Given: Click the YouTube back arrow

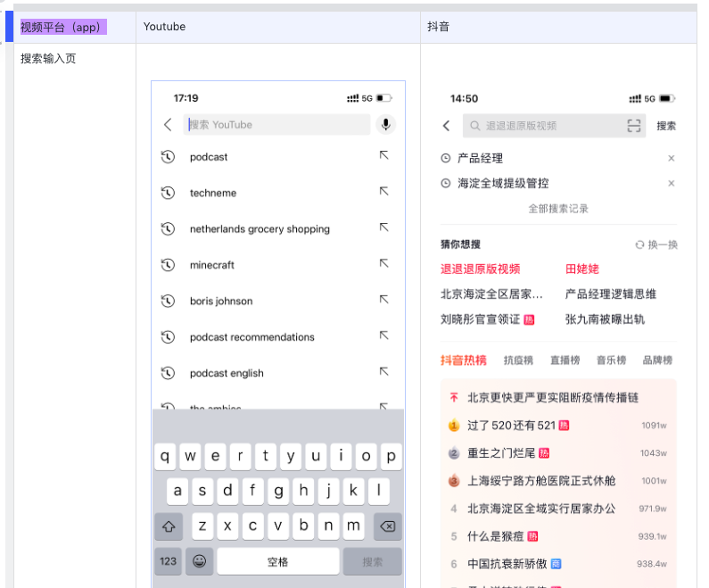Looking at the screenshot, I should (x=168, y=125).
